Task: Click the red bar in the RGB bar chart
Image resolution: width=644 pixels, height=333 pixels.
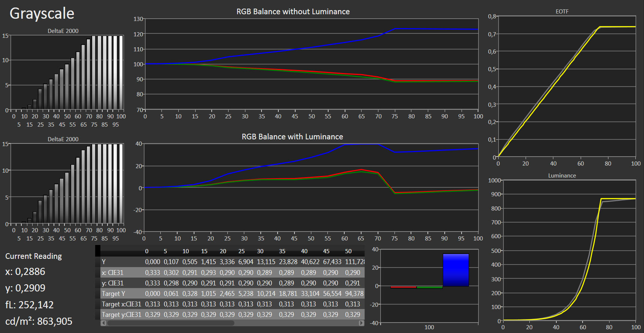Action: pos(403,287)
